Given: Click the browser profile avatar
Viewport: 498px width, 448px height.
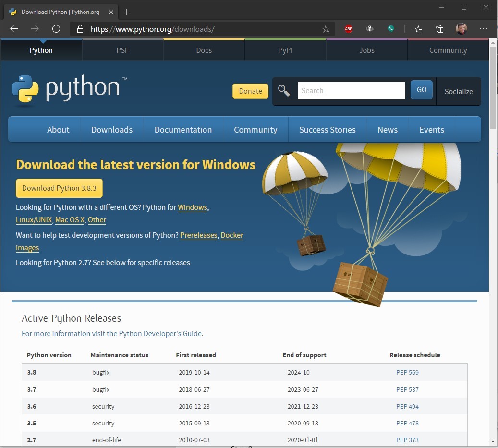Looking at the screenshot, I should click(x=461, y=29).
